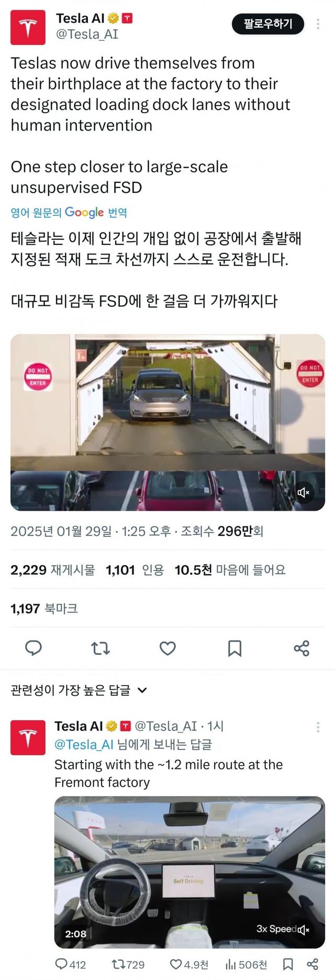Share the main tweet
The image size is (335, 980).
point(301,648)
